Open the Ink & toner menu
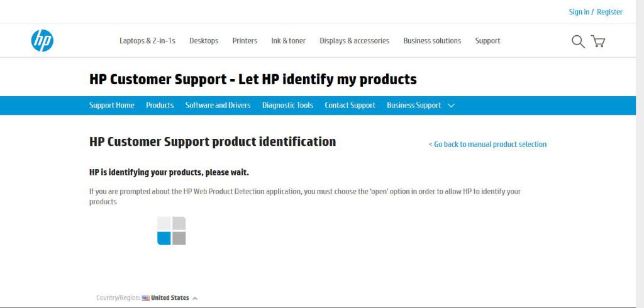The image size is (644, 308). point(288,41)
